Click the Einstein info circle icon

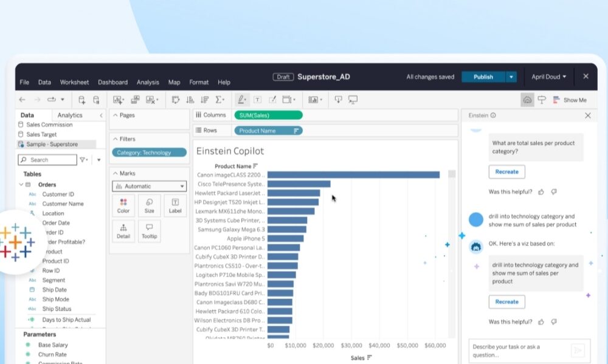[493, 115]
